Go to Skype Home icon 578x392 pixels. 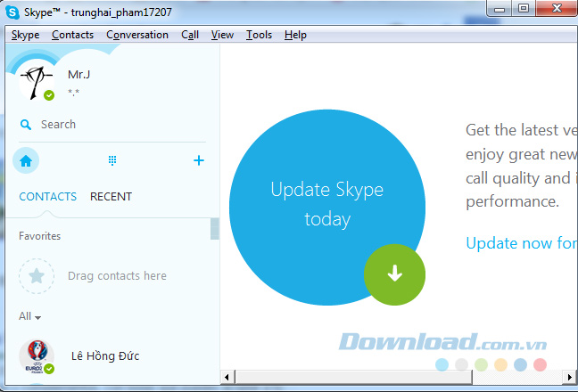coord(26,160)
